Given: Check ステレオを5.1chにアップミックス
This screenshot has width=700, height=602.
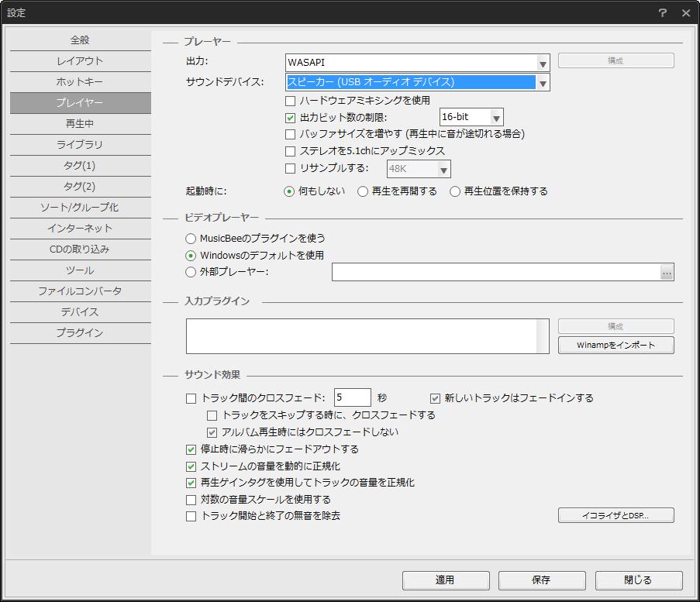Looking at the screenshot, I should [x=290, y=151].
